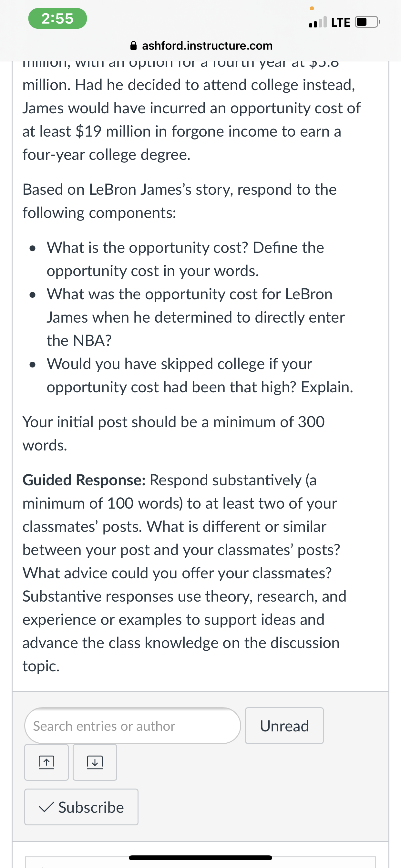Tap the 'Based on LeBron James's story' paragraph

(x=180, y=201)
